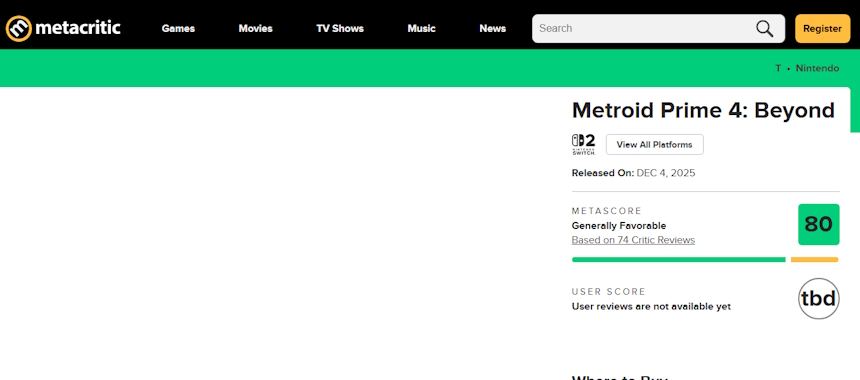Image resolution: width=860 pixels, height=380 pixels.
Task: Click the METASCORE heading label
Action: pyautogui.click(x=607, y=211)
